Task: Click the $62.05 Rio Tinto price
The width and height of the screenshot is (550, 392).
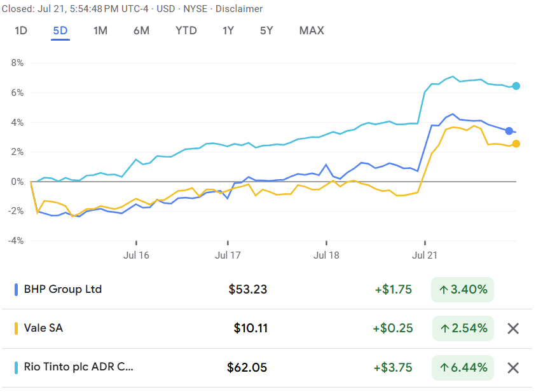Action: [247, 368]
